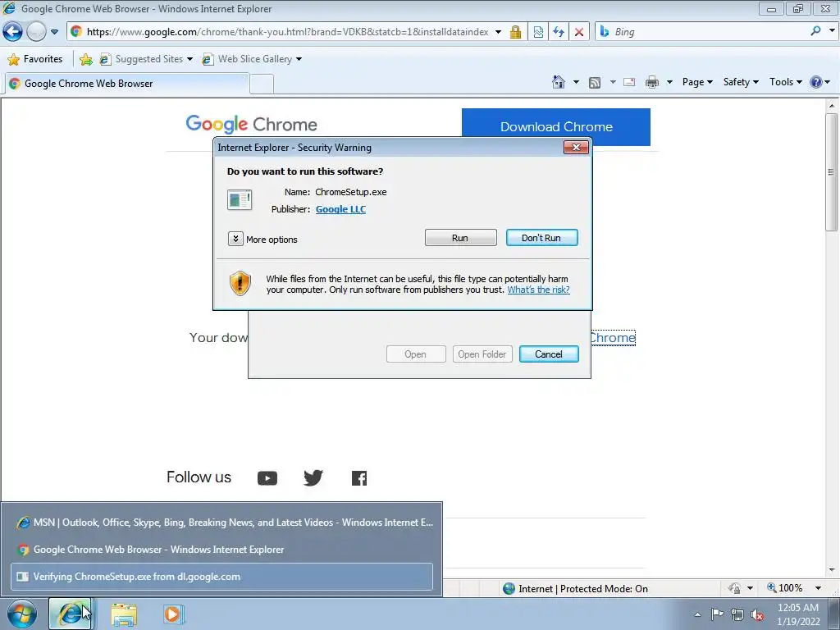Screen dimensions: 840x630
Task: Open Suggested Sites favorites item
Action: (146, 59)
